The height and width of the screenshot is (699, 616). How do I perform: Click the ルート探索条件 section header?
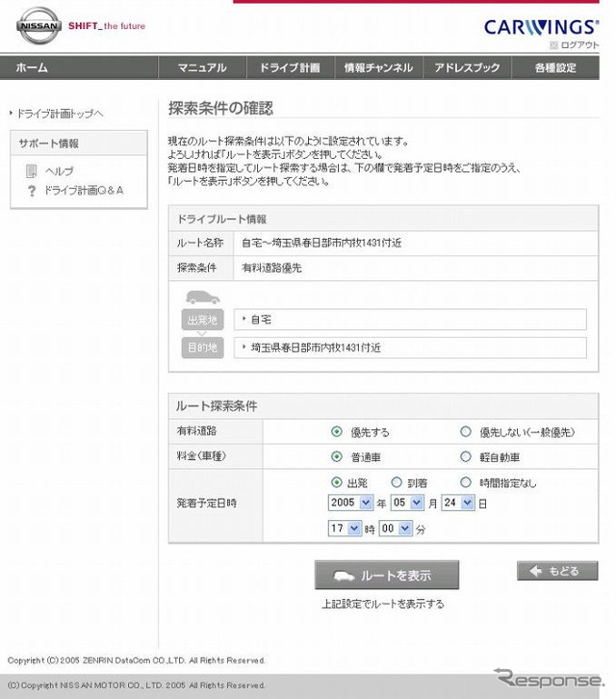click(383, 406)
